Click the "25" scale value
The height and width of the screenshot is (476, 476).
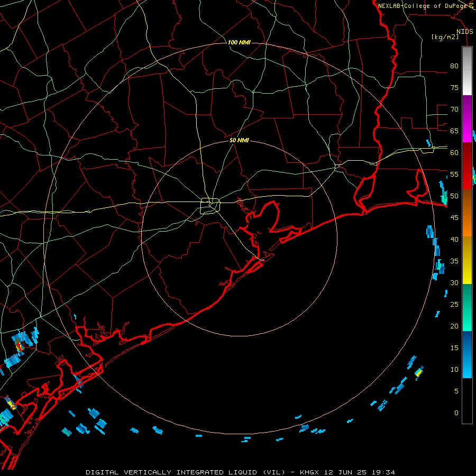tap(454, 305)
